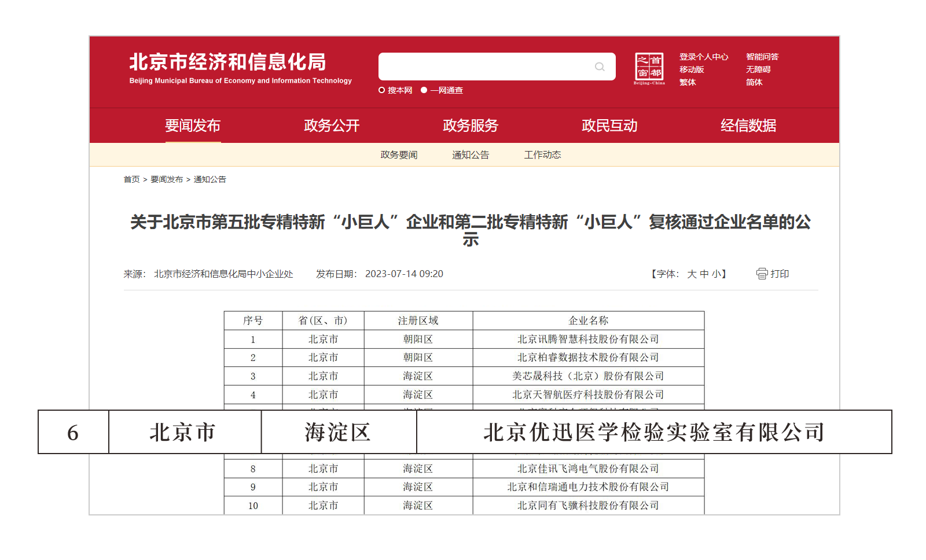Click 北京市 in row 9
The width and height of the screenshot is (926, 560).
(323, 487)
